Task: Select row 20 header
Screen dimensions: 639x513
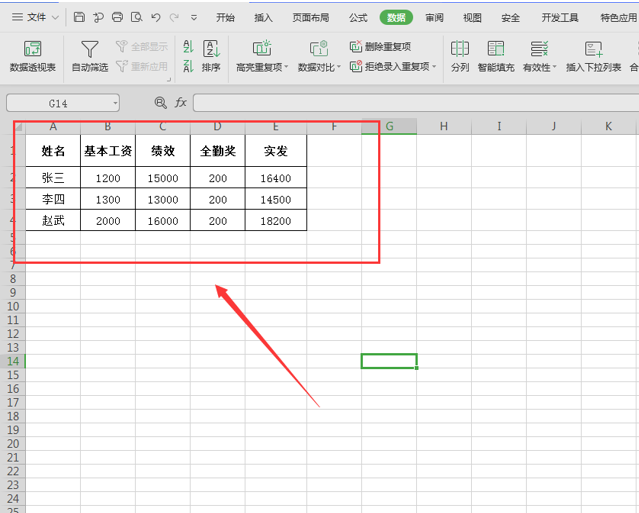Action: coord(13,443)
